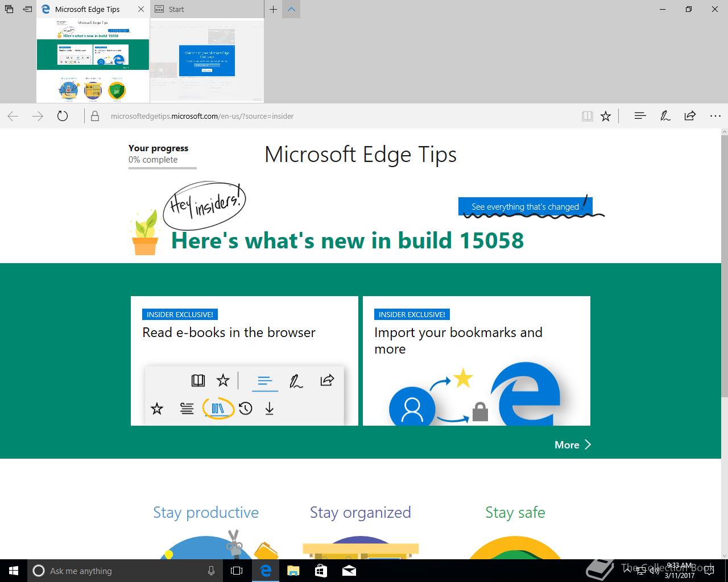Open Settings and more menu

coord(715,116)
